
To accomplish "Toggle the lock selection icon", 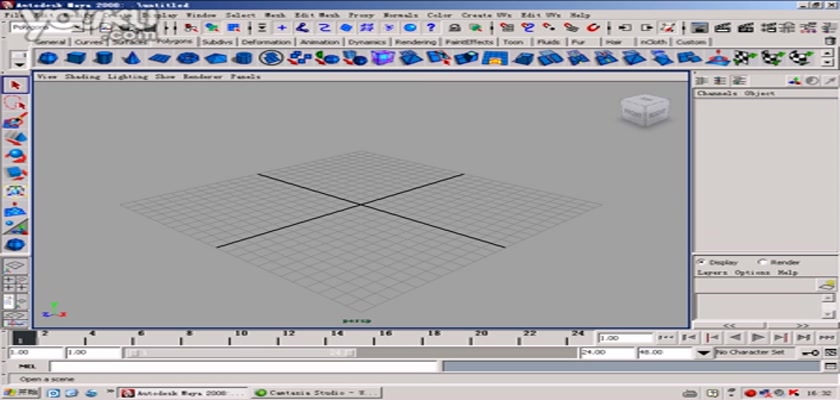I will (455, 27).
